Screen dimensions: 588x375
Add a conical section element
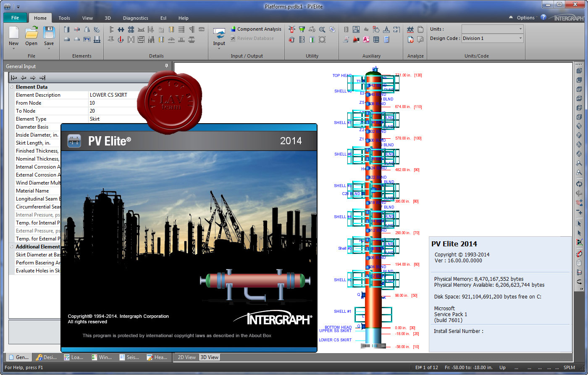(87, 29)
